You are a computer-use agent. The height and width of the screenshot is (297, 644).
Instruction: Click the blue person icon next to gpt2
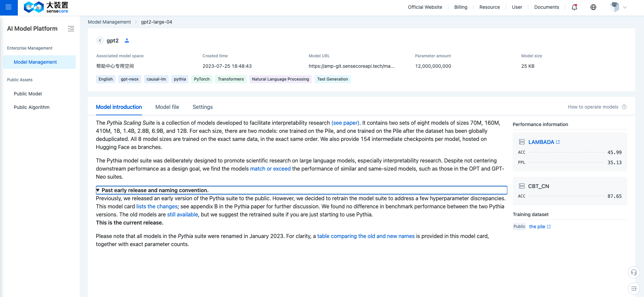[x=127, y=40]
